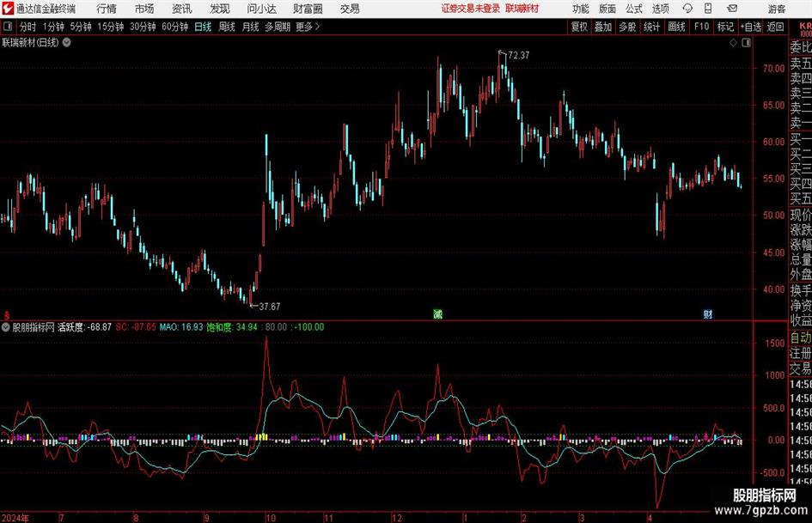This screenshot has width=812, height=523.
Task: Click the 游客 guest account label
Action: pyautogui.click(x=776, y=9)
